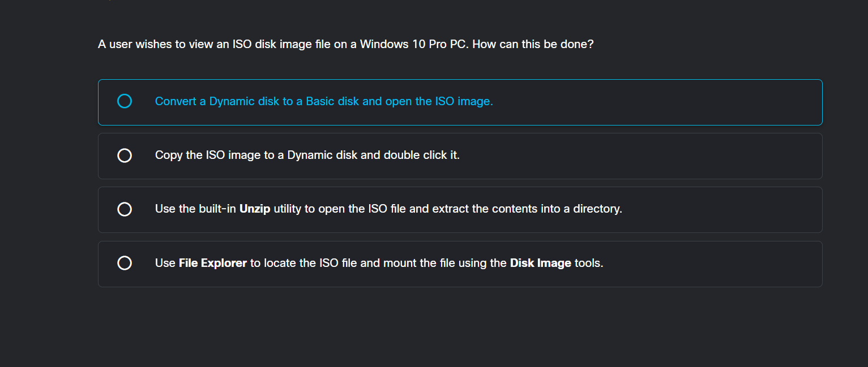868x367 pixels.
Task: Click the second answer card background
Action: pyautogui.click(x=623, y=155)
